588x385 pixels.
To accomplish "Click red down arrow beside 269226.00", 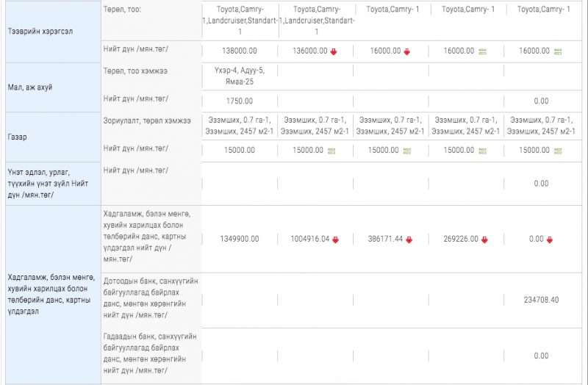I will pos(483,240).
